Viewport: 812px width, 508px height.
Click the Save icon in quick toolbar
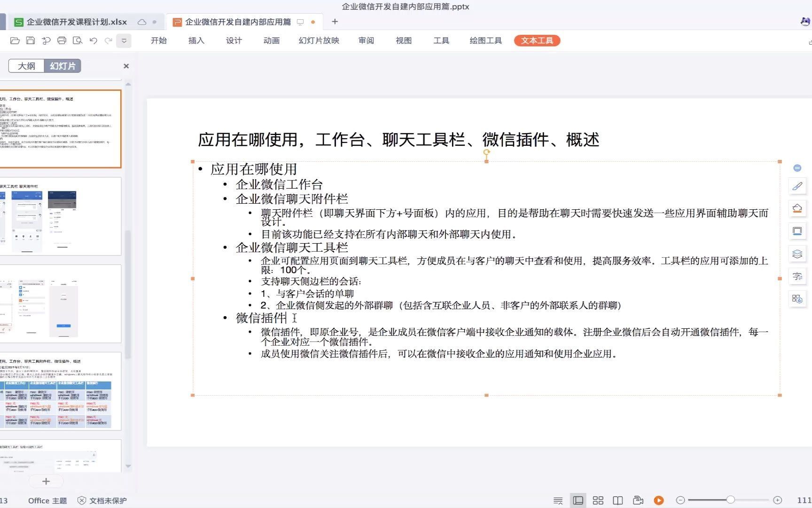[31, 40]
